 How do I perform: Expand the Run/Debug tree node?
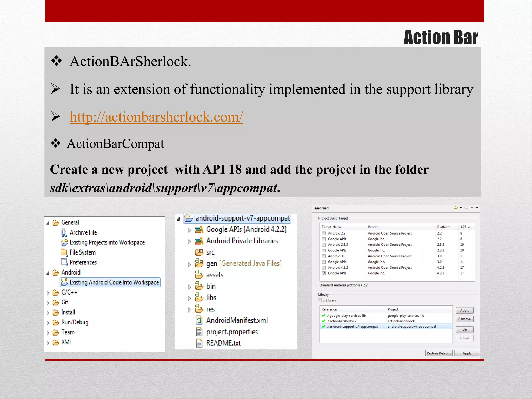click(x=48, y=323)
